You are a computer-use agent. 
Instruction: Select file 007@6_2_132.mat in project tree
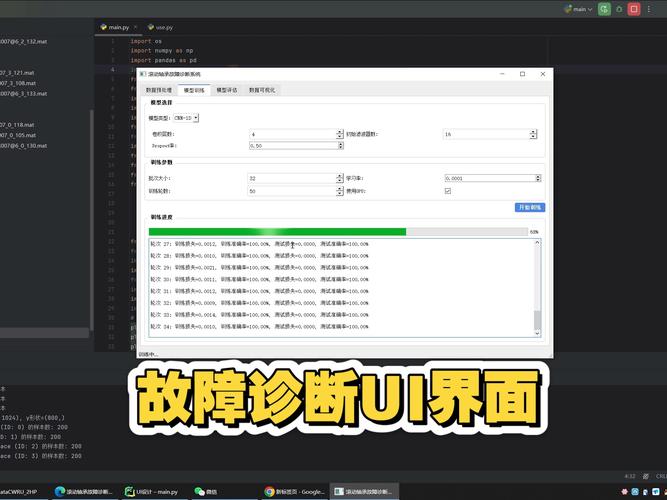(x=24, y=42)
